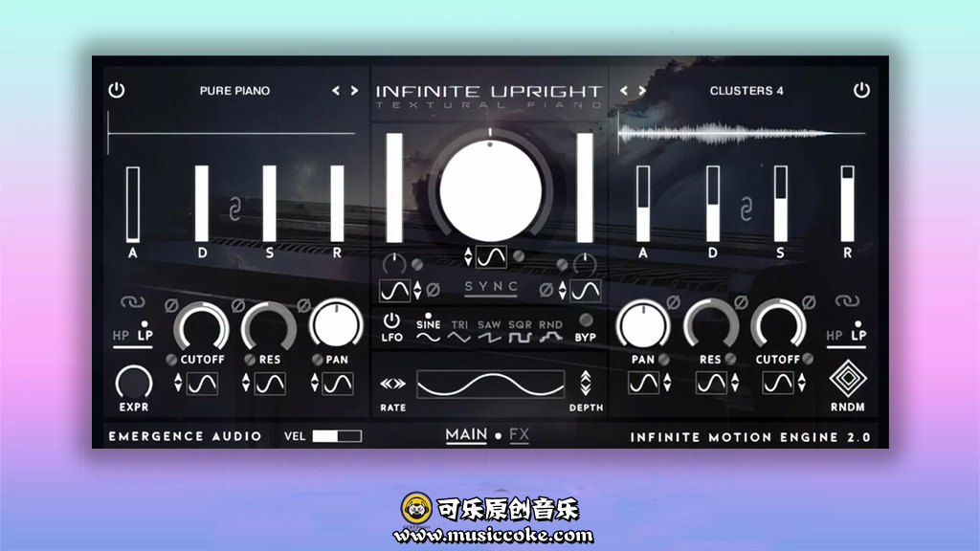Click the left layer CUTOFF knob

coord(201,325)
